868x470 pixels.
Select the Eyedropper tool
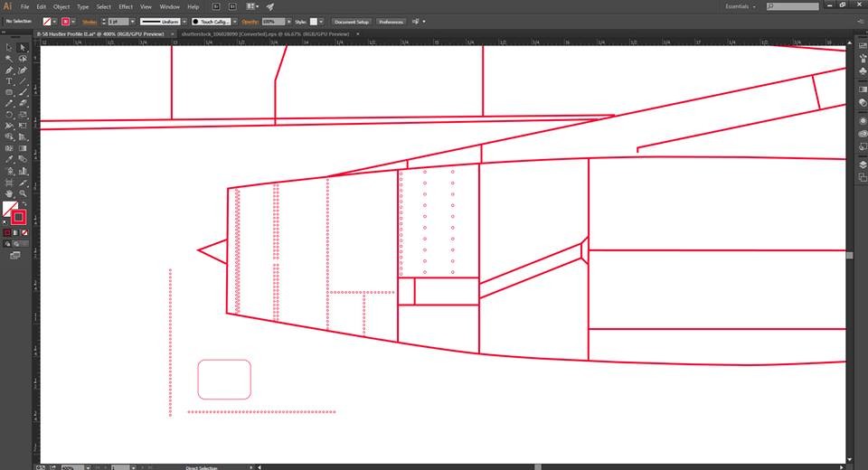[9, 159]
